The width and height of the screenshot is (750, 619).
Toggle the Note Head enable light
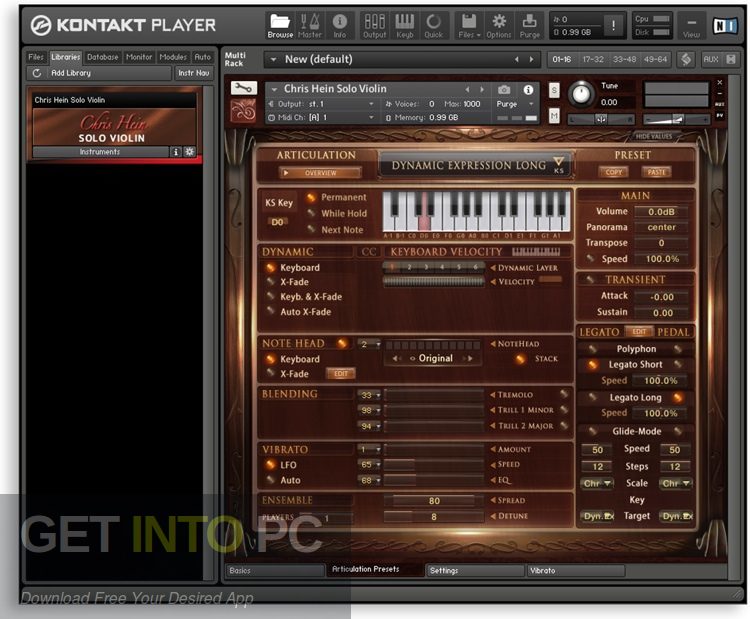click(342, 343)
